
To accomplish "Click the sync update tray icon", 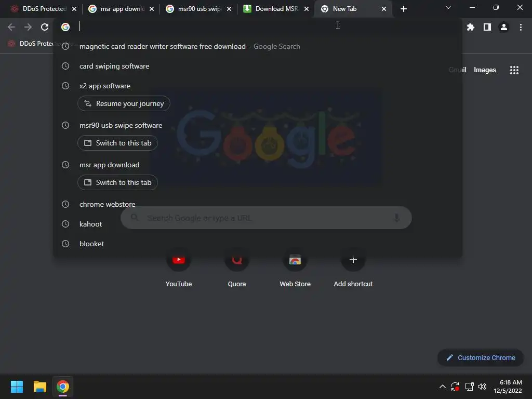I will pyautogui.click(x=455, y=387).
